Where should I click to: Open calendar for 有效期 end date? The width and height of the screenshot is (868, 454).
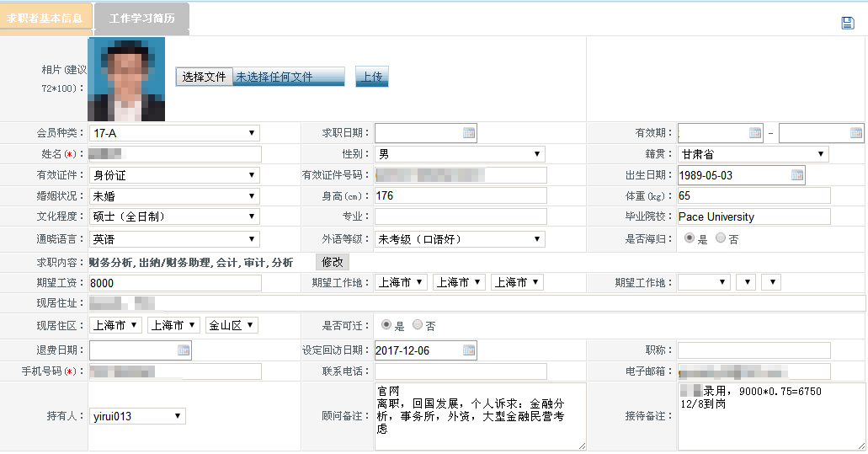[x=856, y=133]
